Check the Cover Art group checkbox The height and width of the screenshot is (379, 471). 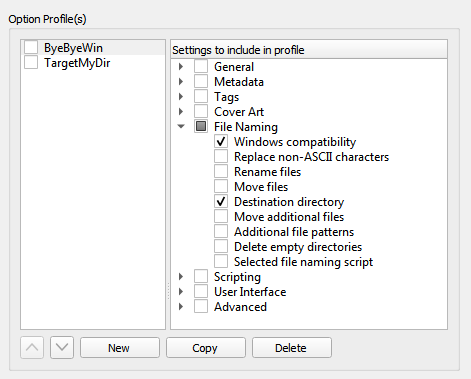[201, 111]
